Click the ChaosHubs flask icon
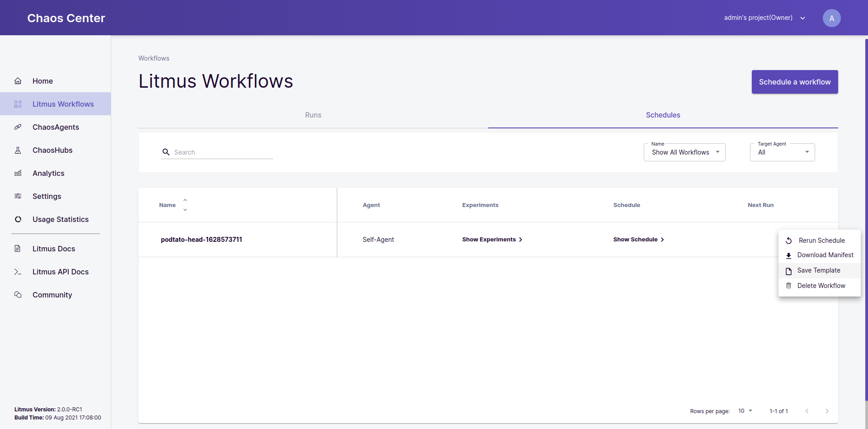Screen dimensions: 868x429 click(x=18, y=150)
